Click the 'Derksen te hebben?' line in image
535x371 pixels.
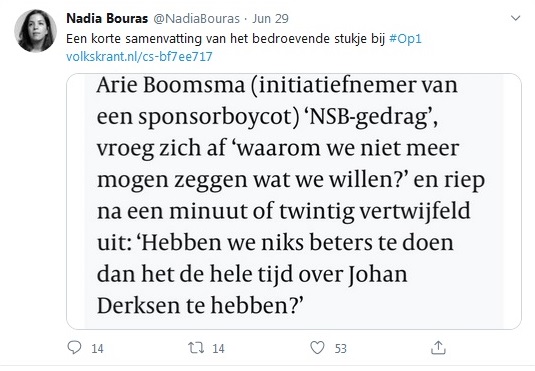click(x=200, y=305)
